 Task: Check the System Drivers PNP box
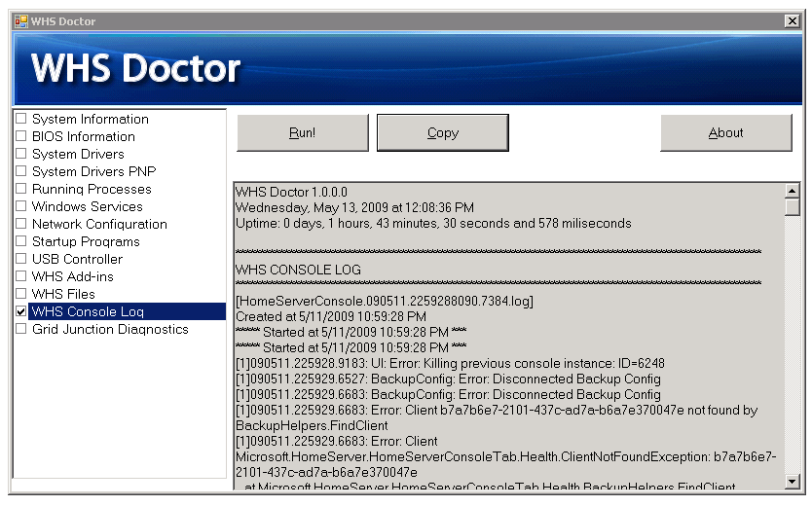21,171
